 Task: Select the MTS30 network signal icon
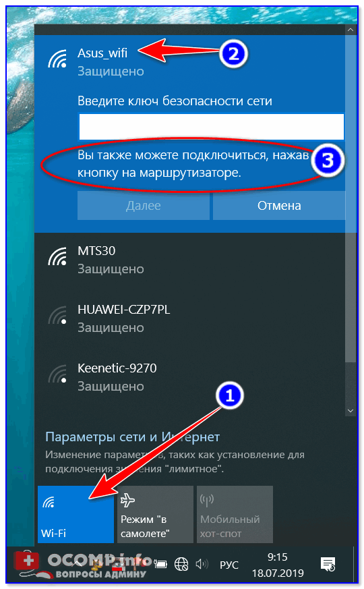[57, 256]
